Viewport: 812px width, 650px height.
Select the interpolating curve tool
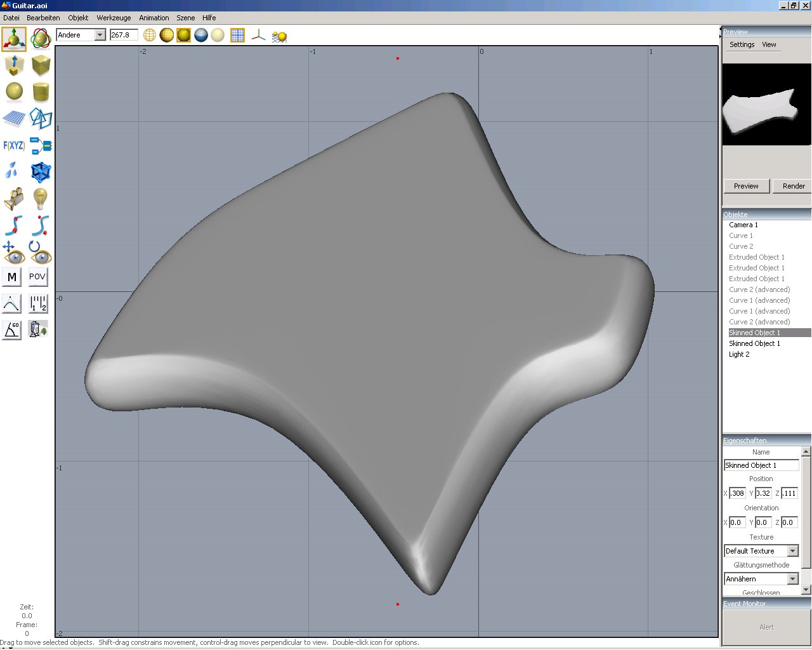coord(14,225)
